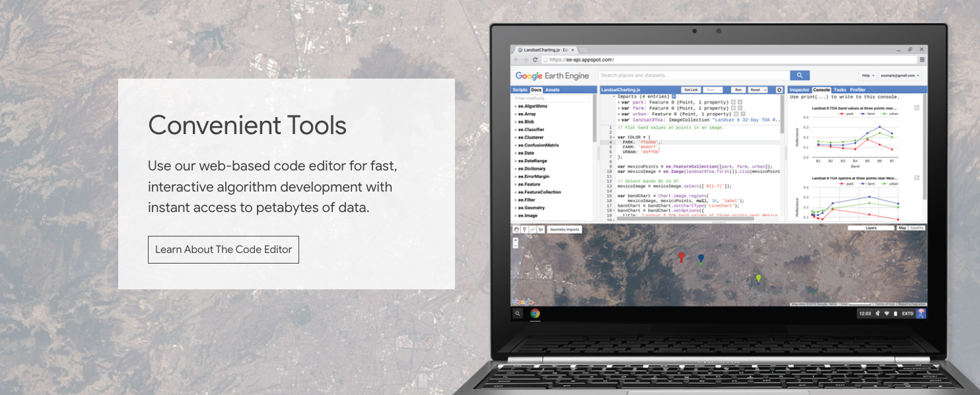This screenshot has height=395, width=980.
Task: Open the code editor settings gear
Action: click(x=779, y=90)
